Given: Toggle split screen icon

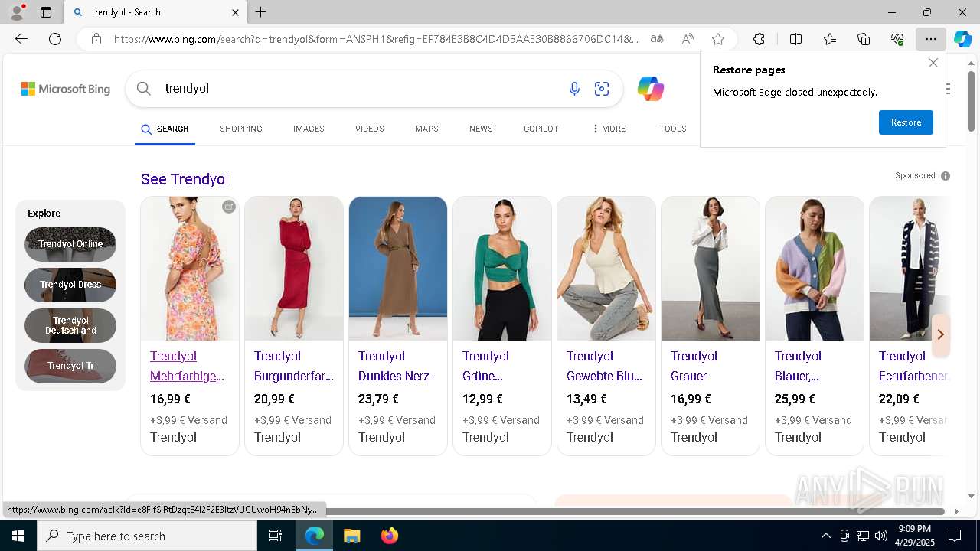Looking at the screenshot, I should point(795,39).
